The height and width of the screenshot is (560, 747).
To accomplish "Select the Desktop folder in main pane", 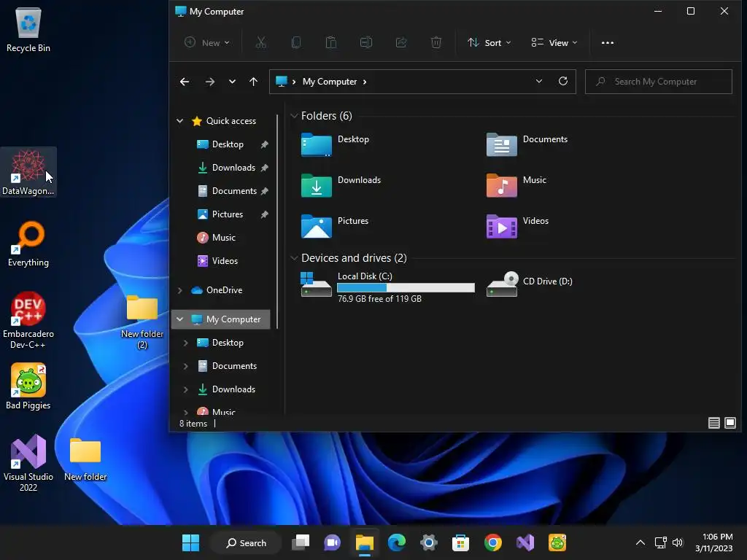I will pyautogui.click(x=336, y=145).
